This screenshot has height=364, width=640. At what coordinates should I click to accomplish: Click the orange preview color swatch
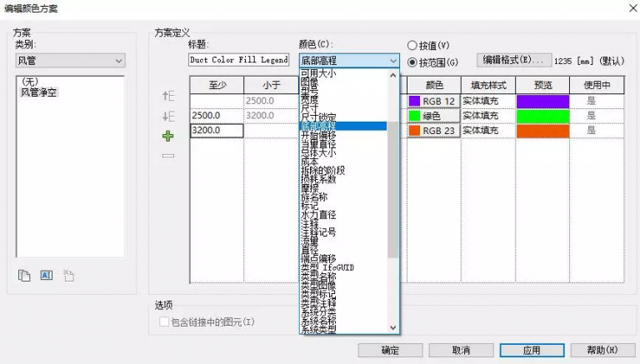click(x=542, y=131)
